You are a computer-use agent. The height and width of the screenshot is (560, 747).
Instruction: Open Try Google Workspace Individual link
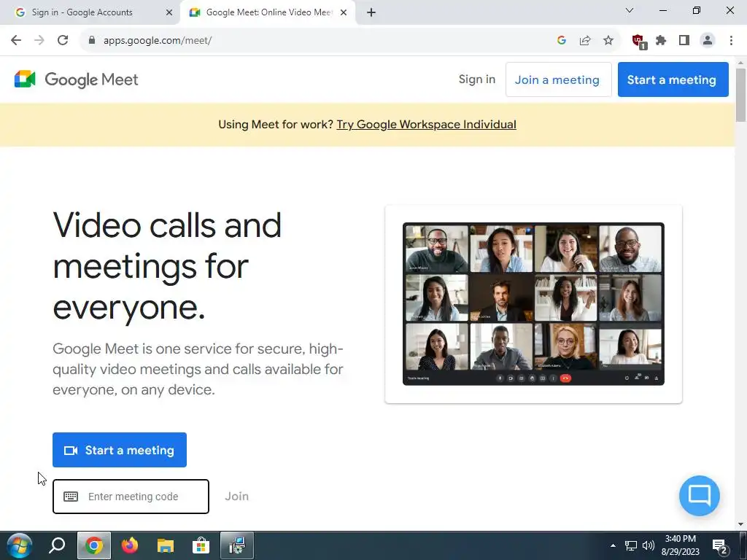tap(426, 124)
